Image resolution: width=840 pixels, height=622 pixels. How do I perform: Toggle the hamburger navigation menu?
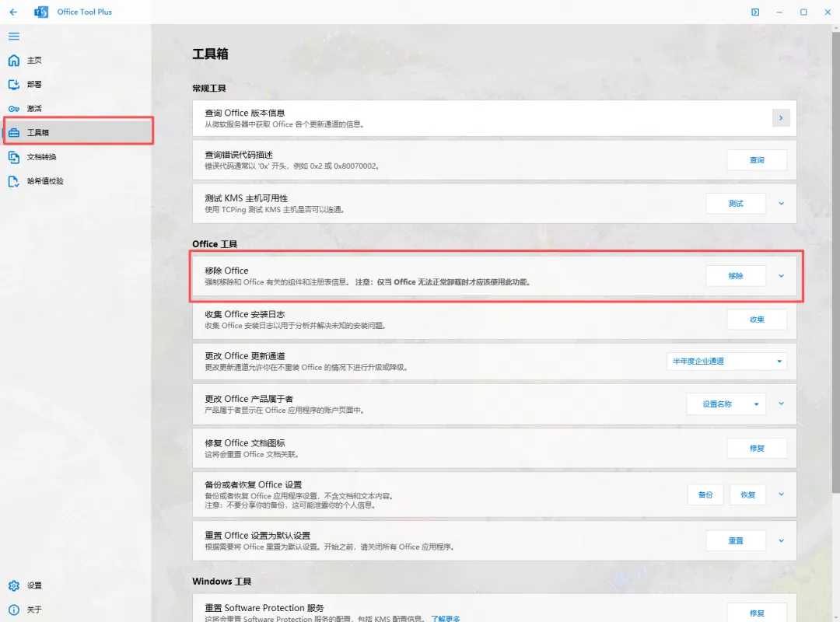[x=14, y=37]
